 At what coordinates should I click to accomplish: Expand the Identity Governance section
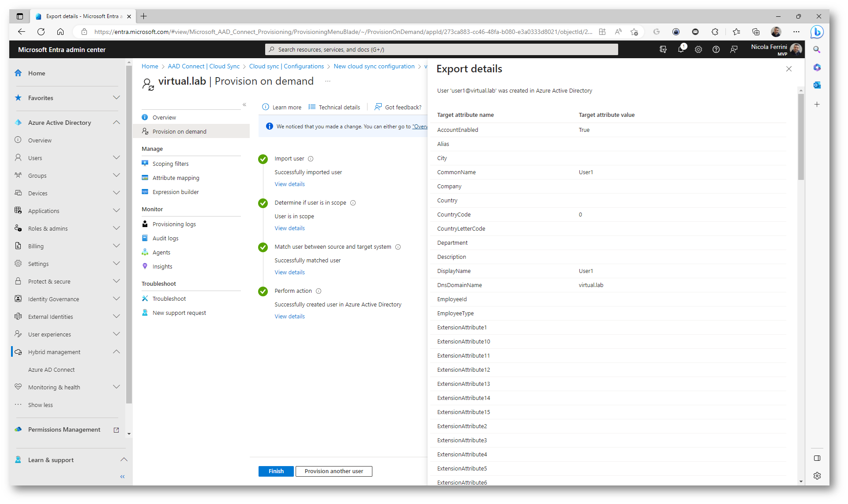click(116, 299)
